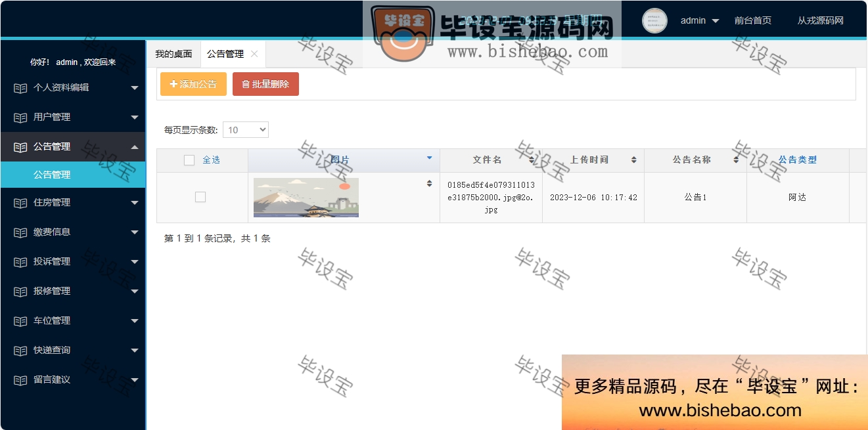Click the book icon beside 缴费信息
The image size is (868, 430).
[20, 232]
